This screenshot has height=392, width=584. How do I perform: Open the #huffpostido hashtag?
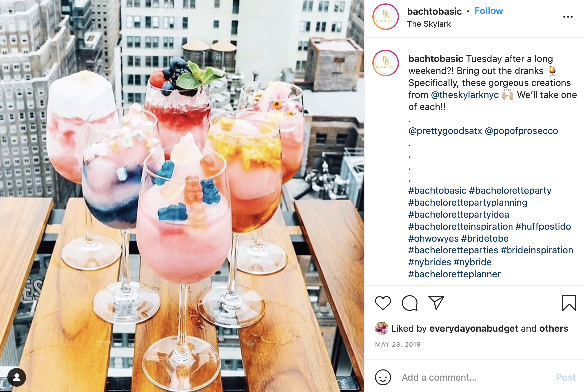(543, 227)
